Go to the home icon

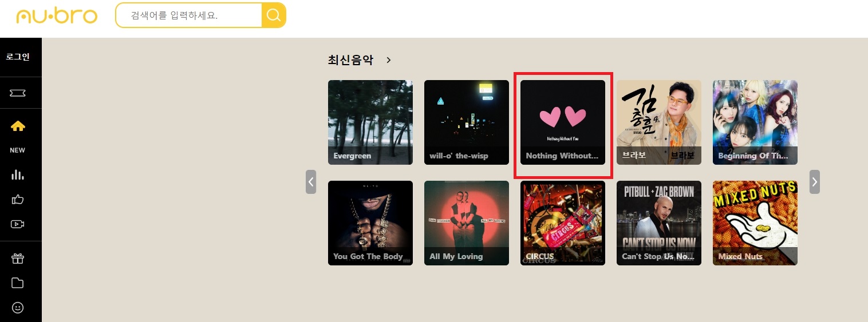coord(18,126)
